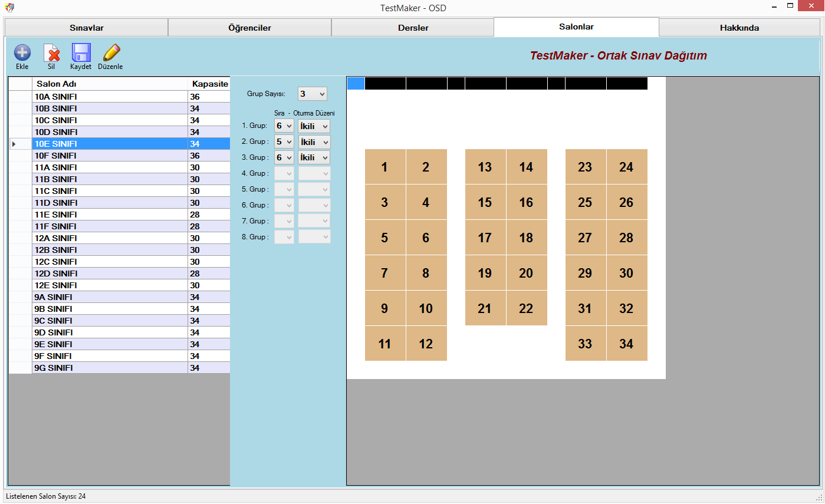Click the blue square above seat layout

(x=356, y=84)
